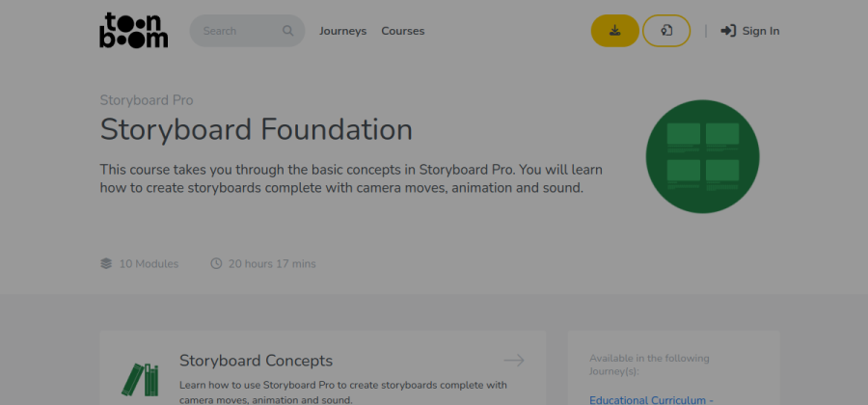Click the yellow download button
This screenshot has width=868, height=405.
(615, 31)
